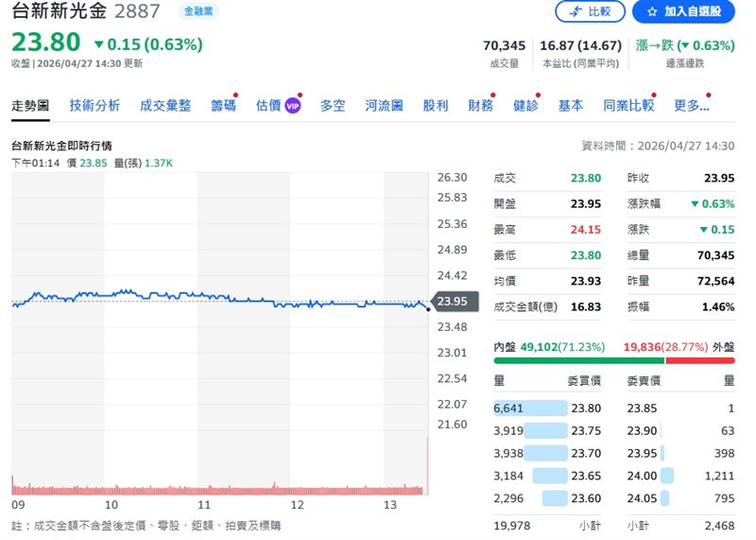This screenshot has height=540, width=756.
Task: Click the bid row volume 3,938
Action: pos(508,453)
